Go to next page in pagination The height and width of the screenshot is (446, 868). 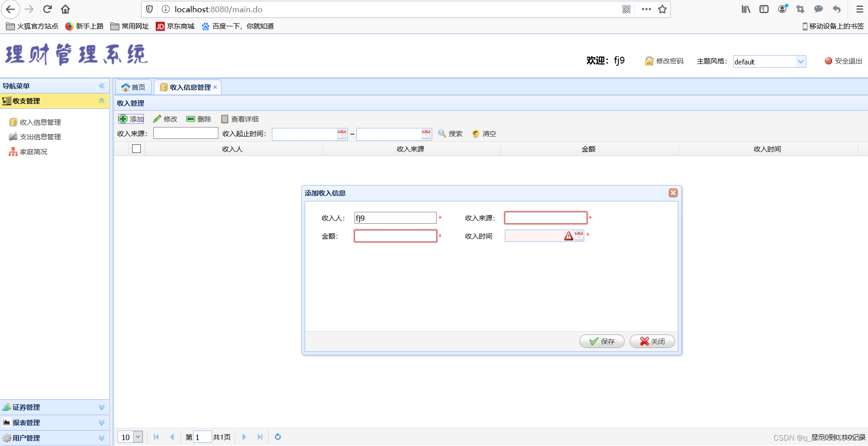click(x=244, y=437)
